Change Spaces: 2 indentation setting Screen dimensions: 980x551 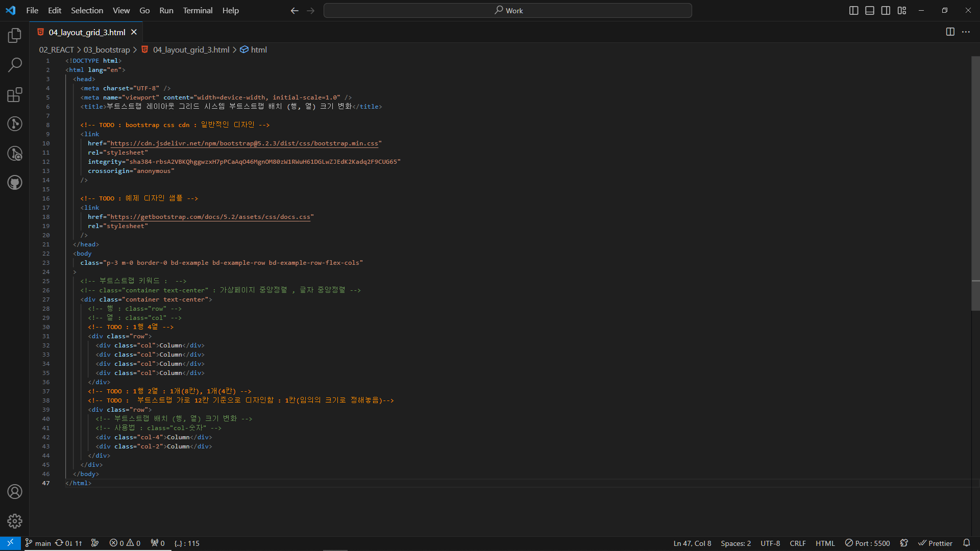(x=736, y=543)
